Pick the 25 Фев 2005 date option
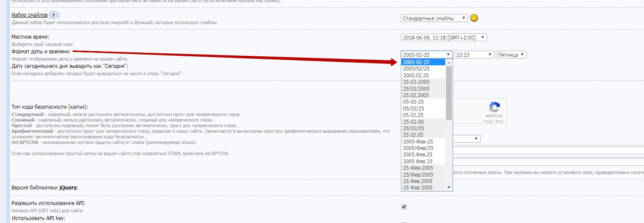Viewport: 644px width, 223px height. point(418,188)
